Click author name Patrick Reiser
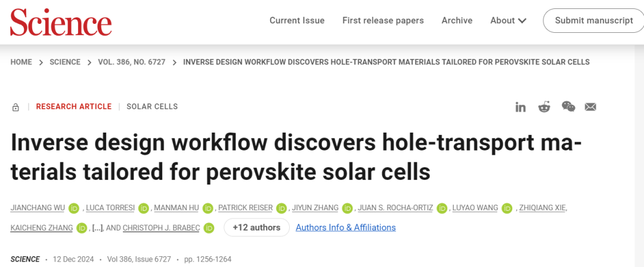This screenshot has height=267, width=644. (245, 208)
